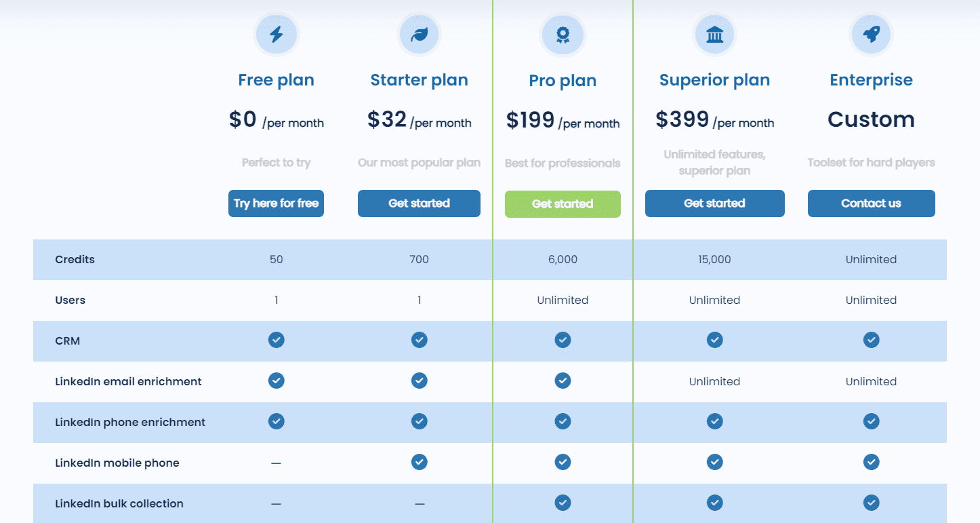
Task: Click the leaf icon above Starter plan
Action: coord(419,35)
